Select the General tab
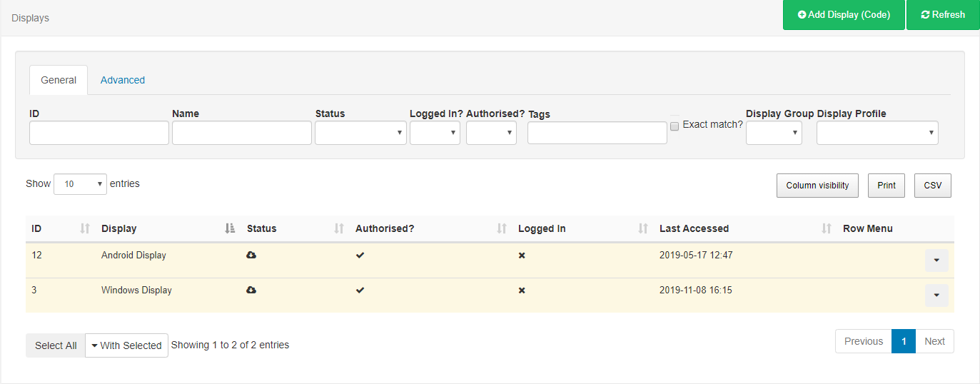This screenshot has width=980, height=384. 59,80
